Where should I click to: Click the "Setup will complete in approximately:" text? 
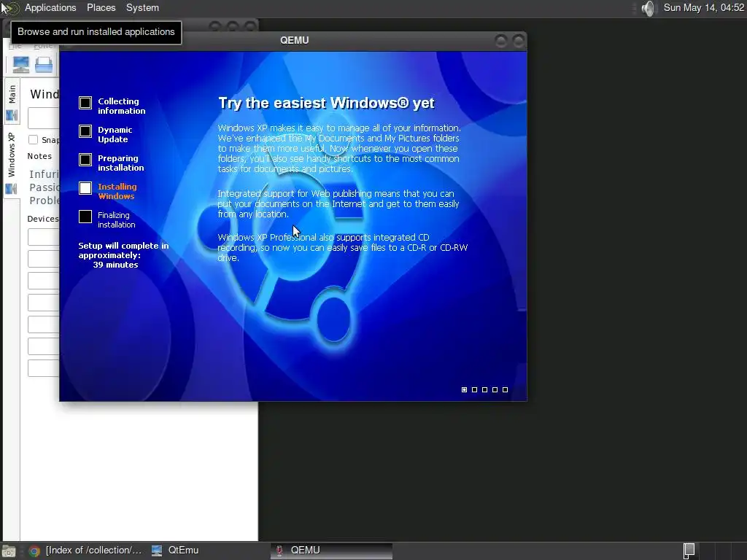coord(123,251)
